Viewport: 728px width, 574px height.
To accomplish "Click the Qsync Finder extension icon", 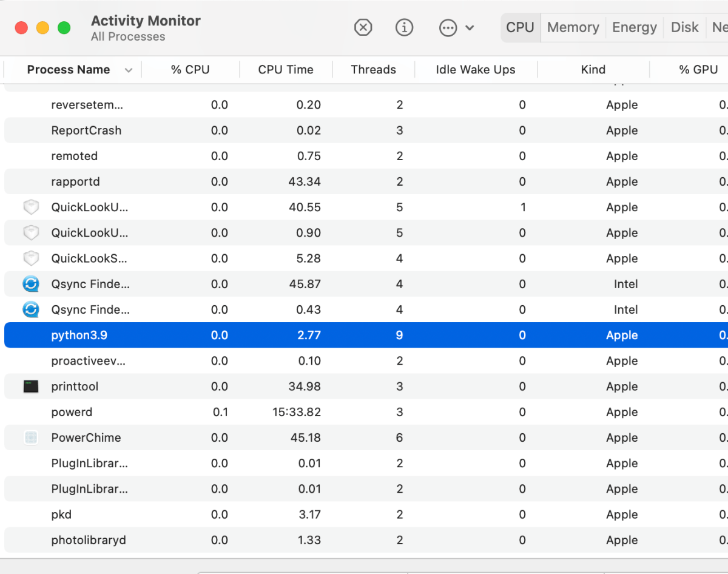I will click(30, 284).
